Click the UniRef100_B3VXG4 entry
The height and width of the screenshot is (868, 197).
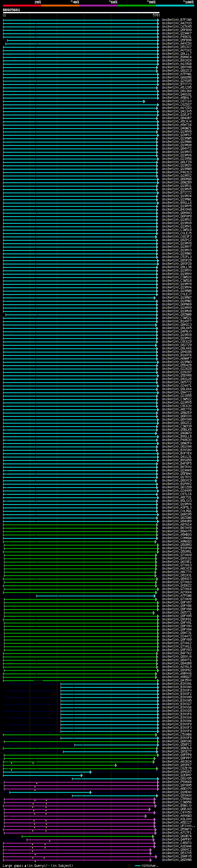pyautogui.click(x=177, y=717)
